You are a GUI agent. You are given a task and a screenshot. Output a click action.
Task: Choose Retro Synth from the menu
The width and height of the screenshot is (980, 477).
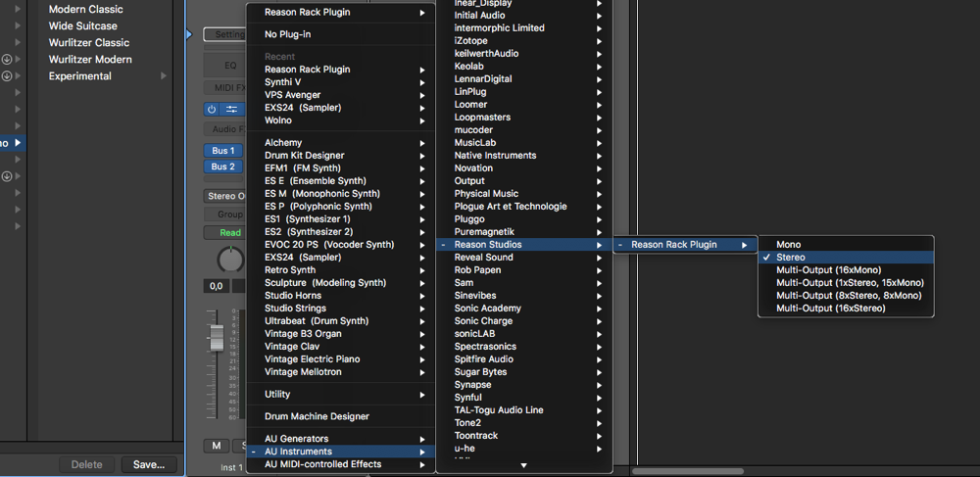[341, 270]
